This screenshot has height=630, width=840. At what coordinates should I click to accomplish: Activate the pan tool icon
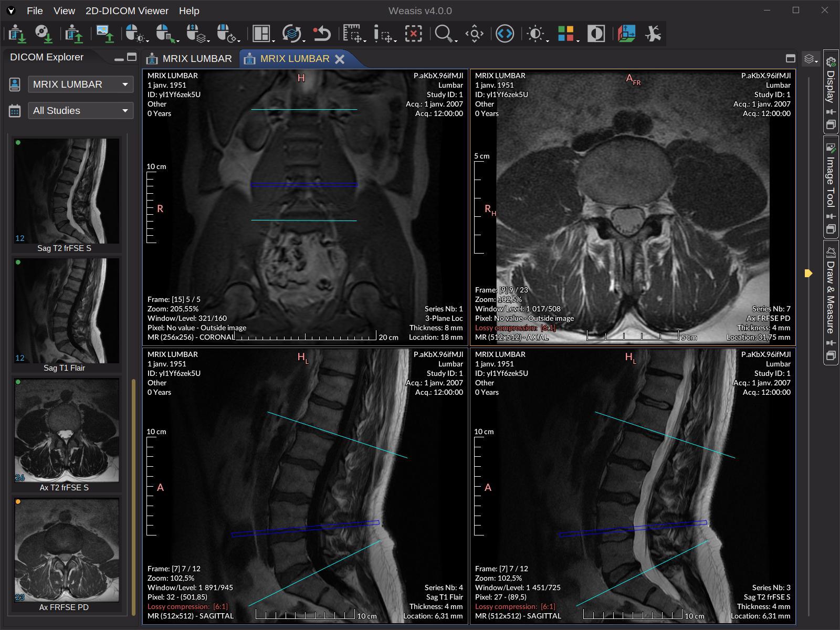click(x=474, y=34)
